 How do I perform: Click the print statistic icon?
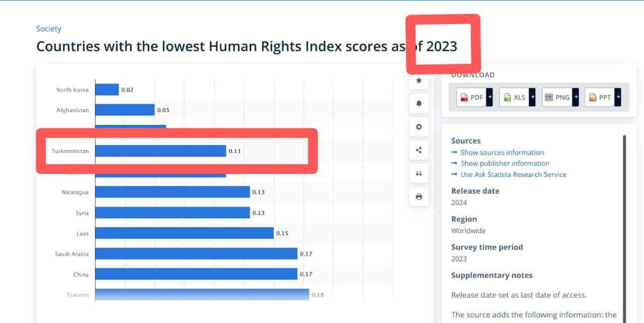pyautogui.click(x=419, y=197)
